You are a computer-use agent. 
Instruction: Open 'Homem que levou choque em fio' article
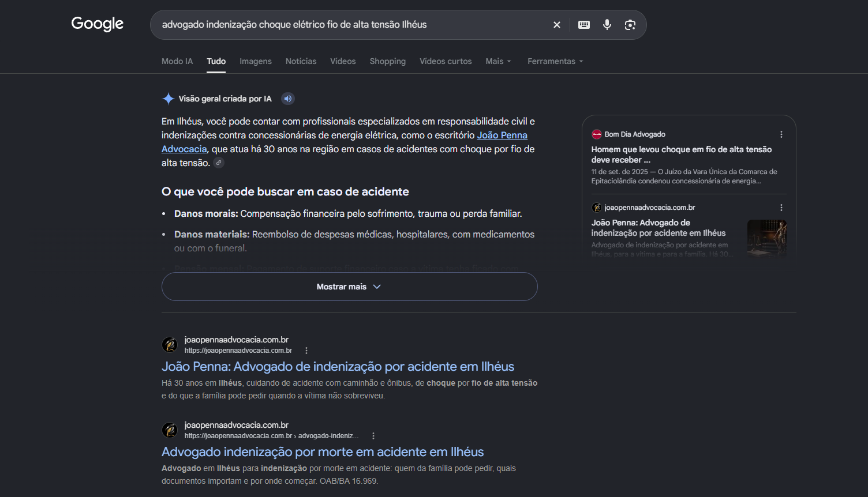(x=682, y=155)
